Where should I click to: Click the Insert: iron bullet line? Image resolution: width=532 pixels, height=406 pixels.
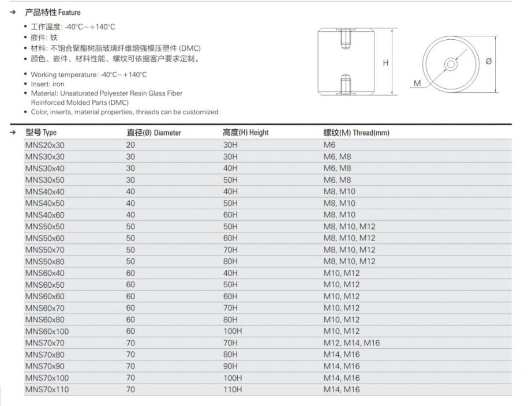click(x=47, y=84)
